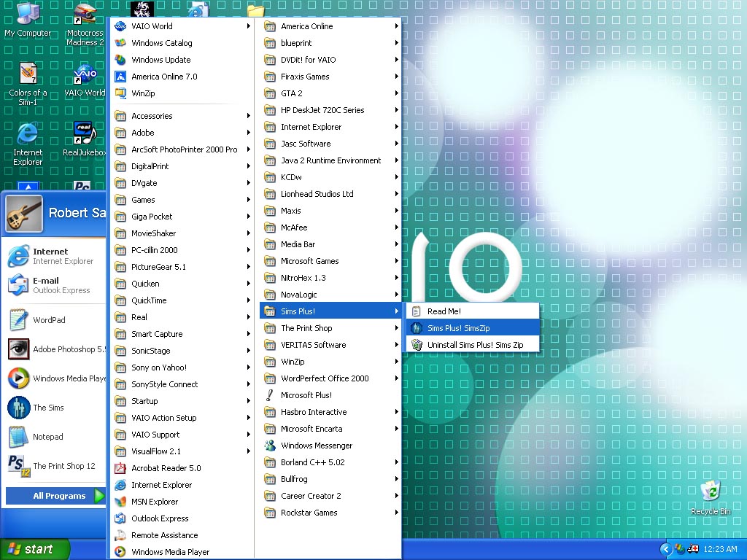Launch Windows Messenger icon
747x560 pixels.
click(270, 446)
